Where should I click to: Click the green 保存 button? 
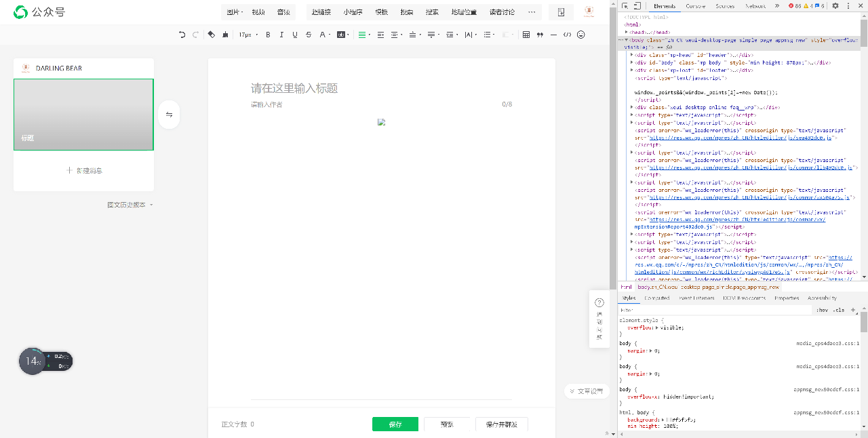(x=395, y=424)
